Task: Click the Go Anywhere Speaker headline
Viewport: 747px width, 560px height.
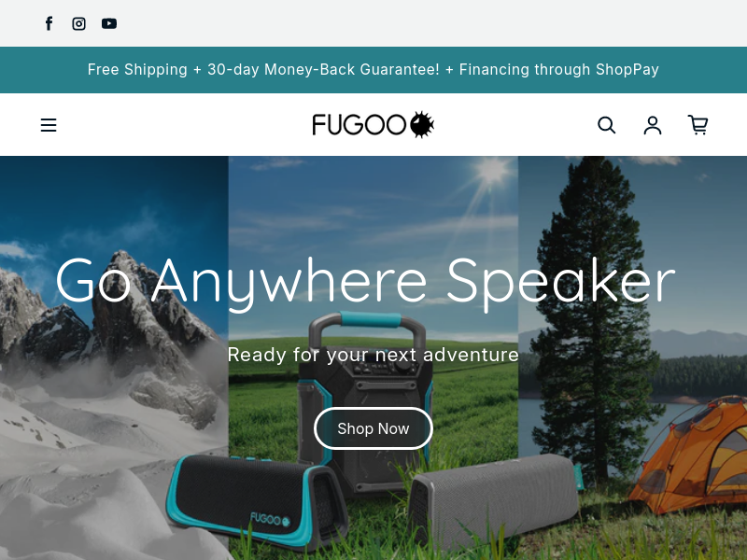Action: click(365, 282)
